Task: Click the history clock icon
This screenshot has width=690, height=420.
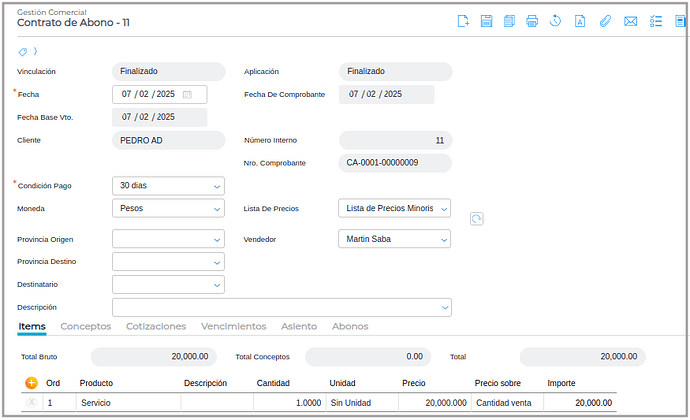Action: coord(556,21)
